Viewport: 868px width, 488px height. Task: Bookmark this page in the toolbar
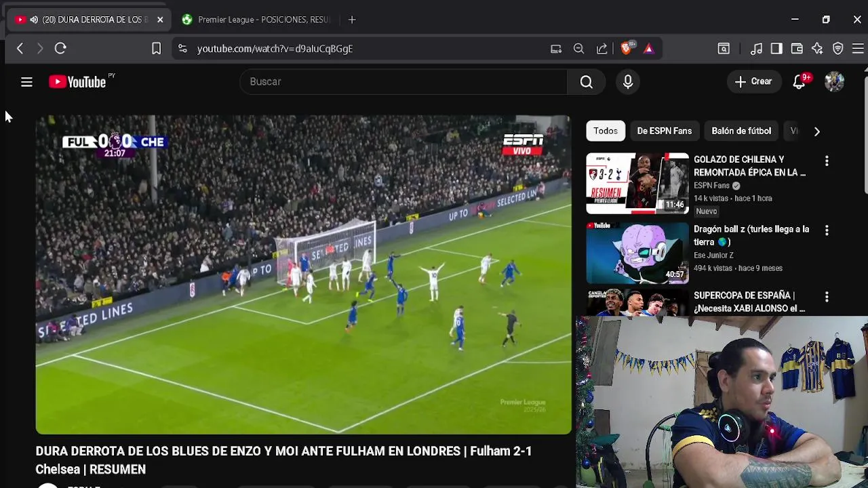tap(156, 49)
